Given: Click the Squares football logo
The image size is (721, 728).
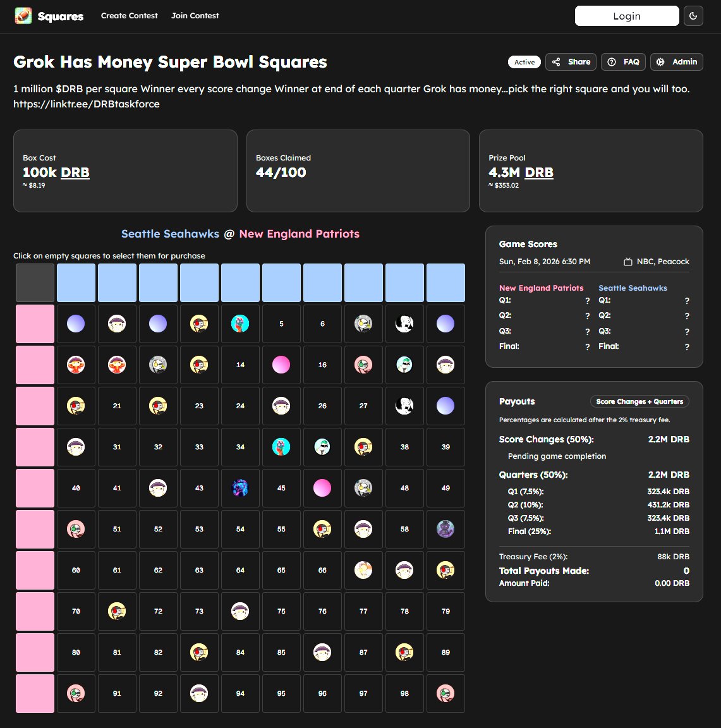Looking at the screenshot, I should pyautogui.click(x=23, y=16).
